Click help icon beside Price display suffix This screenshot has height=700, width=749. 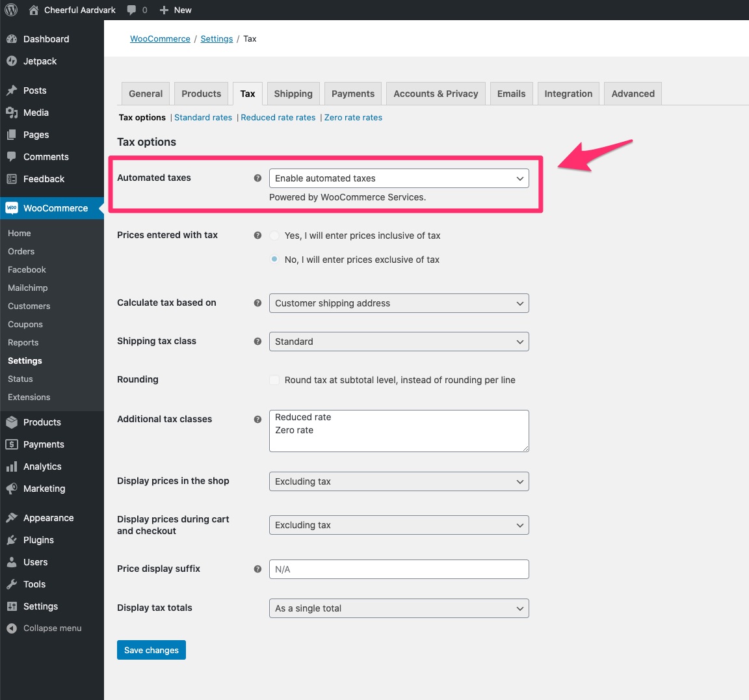(257, 569)
